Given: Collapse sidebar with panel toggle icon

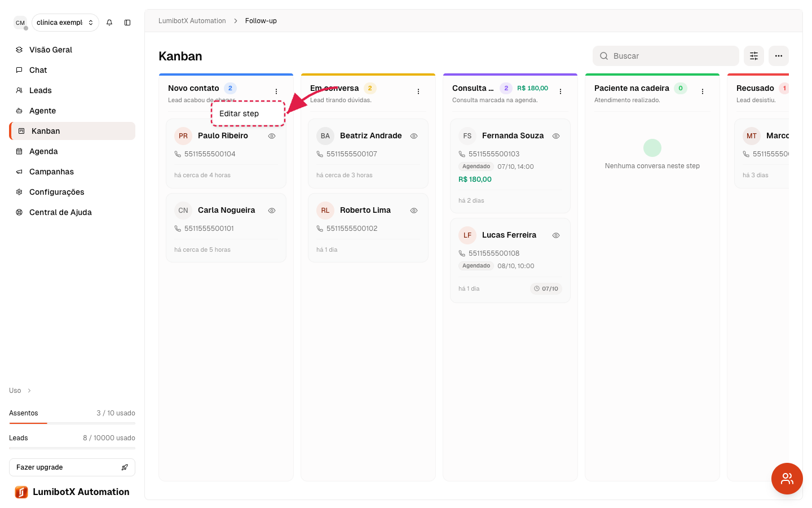Looking at the screenshot, I should (x=127, y=23).
